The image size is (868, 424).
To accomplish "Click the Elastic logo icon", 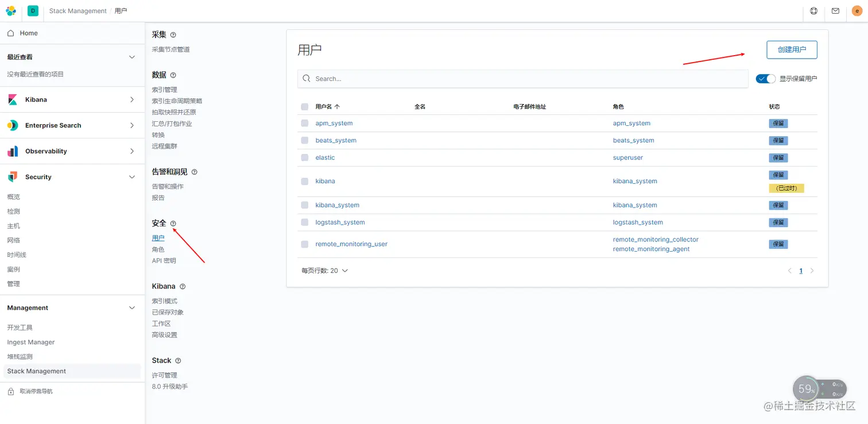I will pyautogui.click(x=11, y=11).
